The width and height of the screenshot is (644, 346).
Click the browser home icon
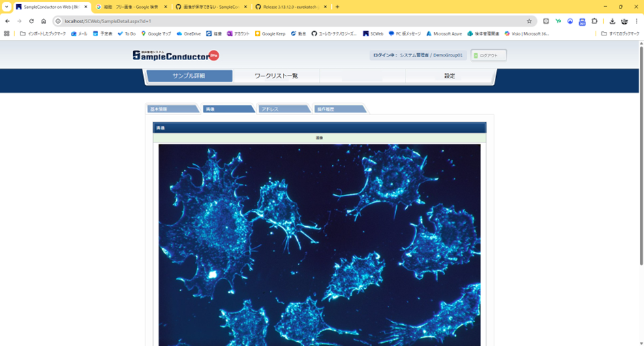(x=44, y=21)
